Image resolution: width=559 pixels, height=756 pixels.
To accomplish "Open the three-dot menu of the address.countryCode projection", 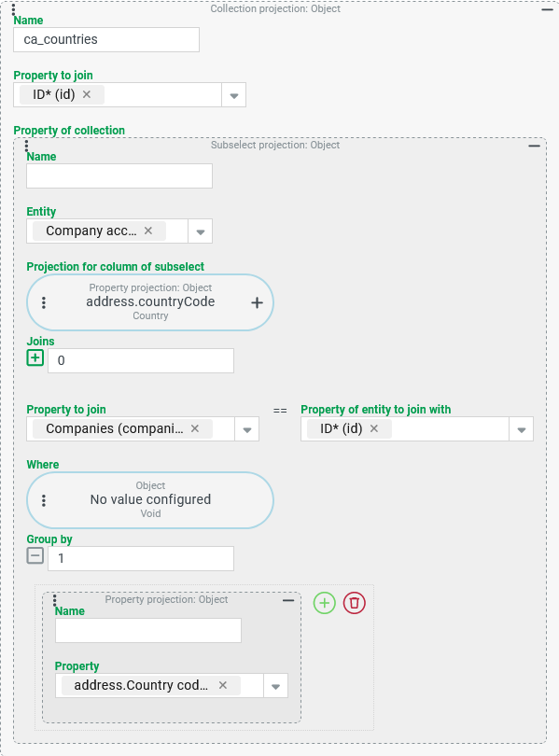I will [x=44, y=302].
